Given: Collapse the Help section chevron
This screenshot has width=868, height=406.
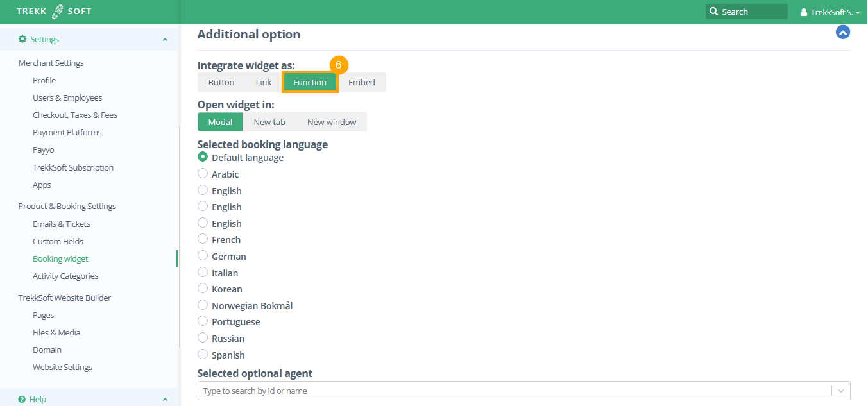Looking at the screenshot, I should 165,399.
